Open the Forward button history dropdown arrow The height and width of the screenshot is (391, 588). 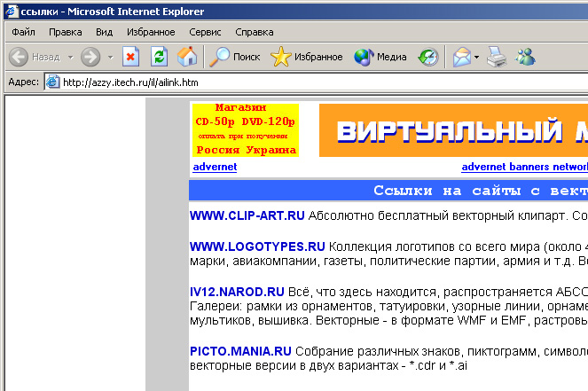(x=110, y=58)
